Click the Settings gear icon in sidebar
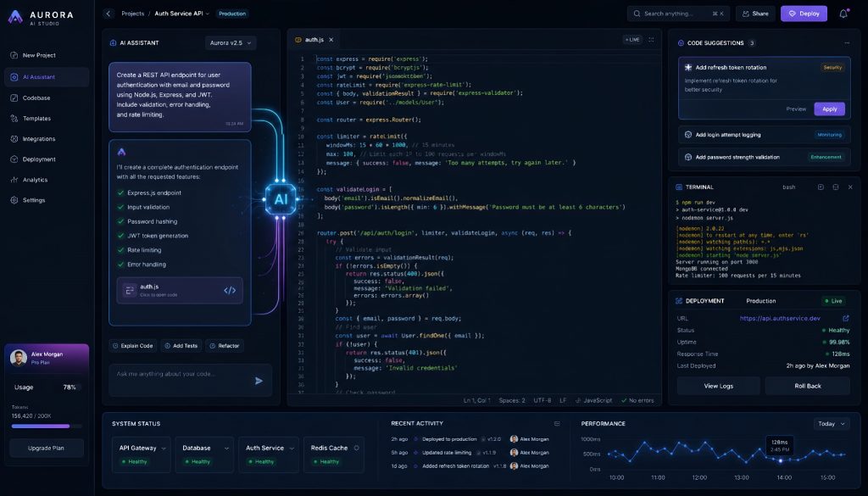The width and height of the screenshot is (868, 496). click(14, 200)
